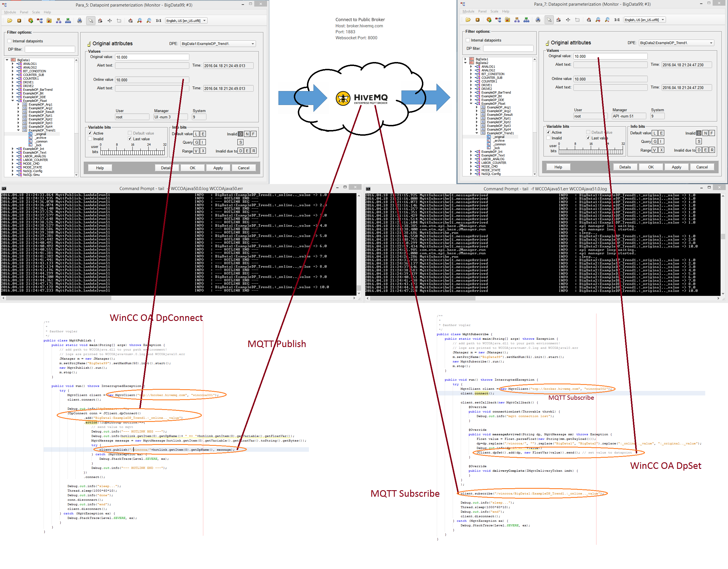This screenshot has height=569, width=728.
Task: Click the orange hierarchy icon in Para_5 toolbar
Action: [59, 21]
